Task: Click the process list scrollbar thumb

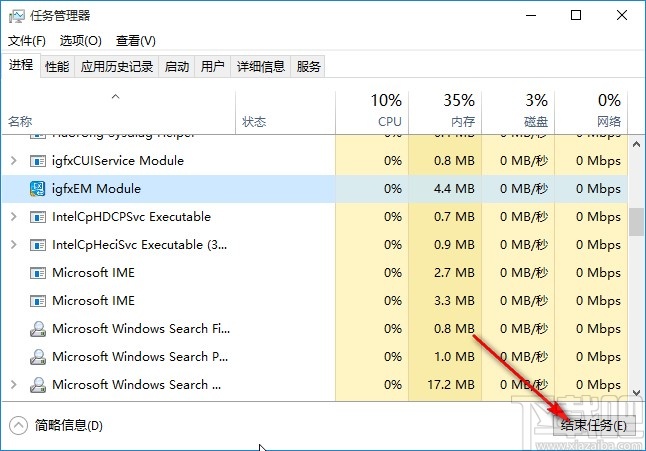Action: (x=637, y=222)
